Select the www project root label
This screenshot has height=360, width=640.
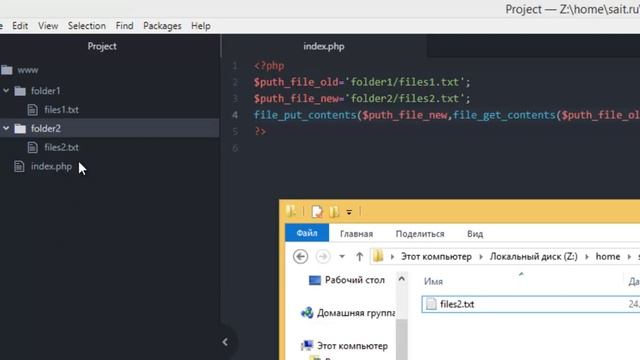[x=28, y=70]
